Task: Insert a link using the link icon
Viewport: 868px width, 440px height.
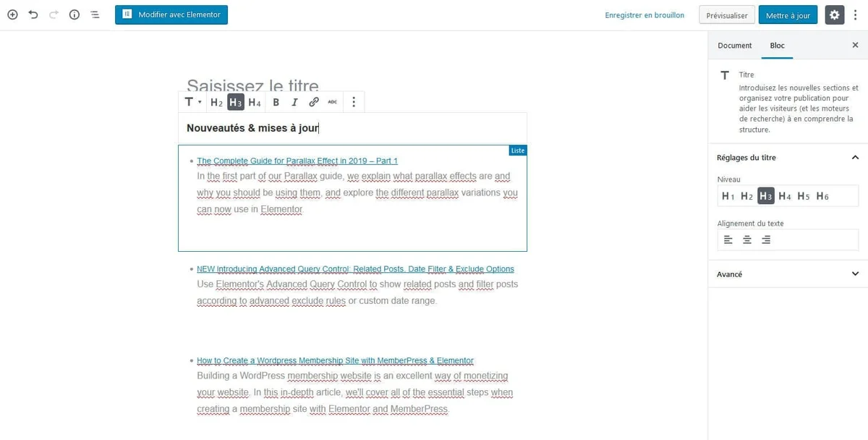Action: (313, 102)
